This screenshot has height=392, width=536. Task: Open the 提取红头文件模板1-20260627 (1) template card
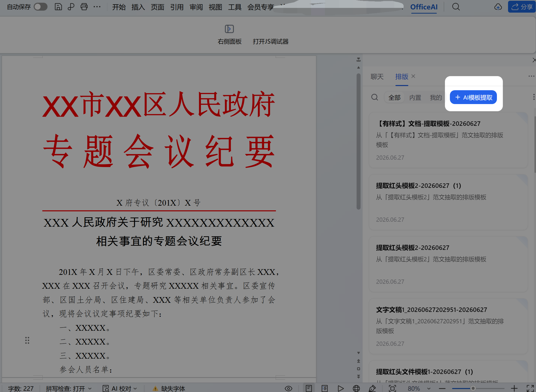tap(448, 372)
